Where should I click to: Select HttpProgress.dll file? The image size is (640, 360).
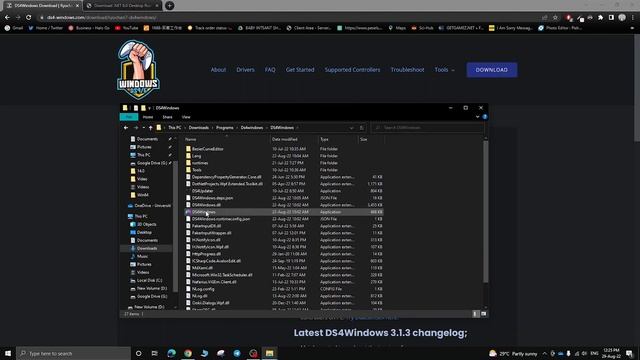(x=206, y=254)
